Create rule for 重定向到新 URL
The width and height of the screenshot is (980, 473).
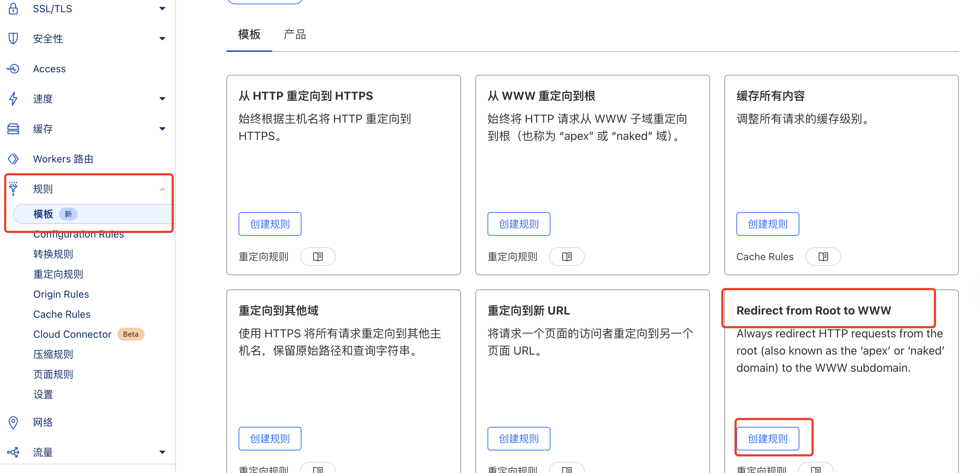519,438
